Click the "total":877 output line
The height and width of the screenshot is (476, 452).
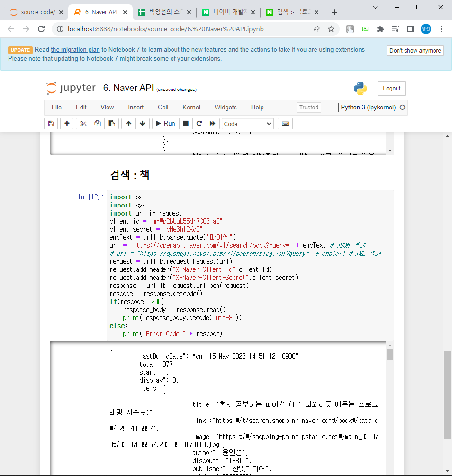[x=155, y=364]
